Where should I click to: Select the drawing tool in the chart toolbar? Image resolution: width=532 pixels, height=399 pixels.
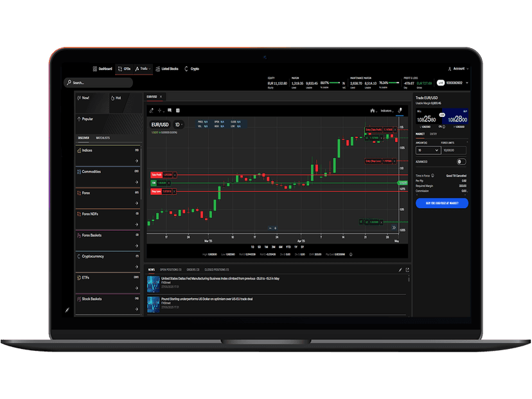coord(151,111)
